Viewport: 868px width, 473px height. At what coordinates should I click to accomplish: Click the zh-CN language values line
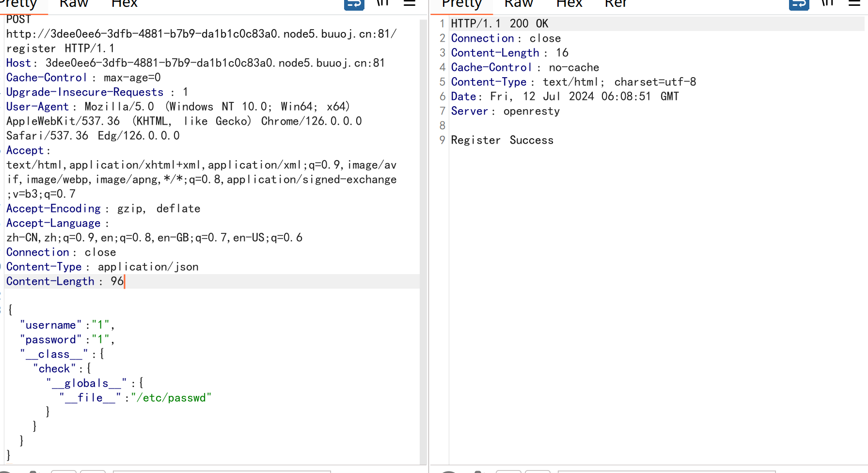point(154,238)
